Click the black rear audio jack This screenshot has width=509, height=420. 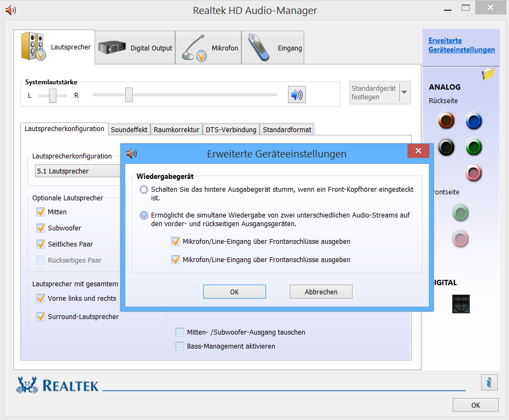446,147
